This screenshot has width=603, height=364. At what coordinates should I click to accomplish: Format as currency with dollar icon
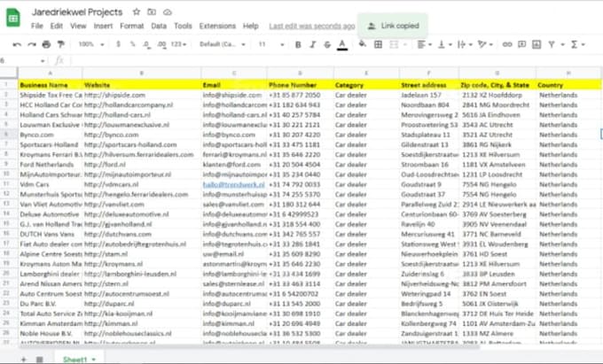click(x=119, y=44)
